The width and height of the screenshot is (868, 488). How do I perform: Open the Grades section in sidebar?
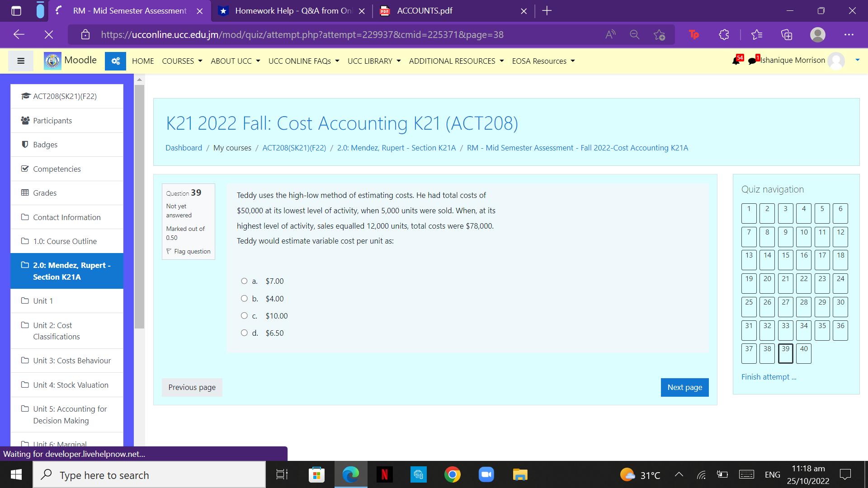(44, 192)
